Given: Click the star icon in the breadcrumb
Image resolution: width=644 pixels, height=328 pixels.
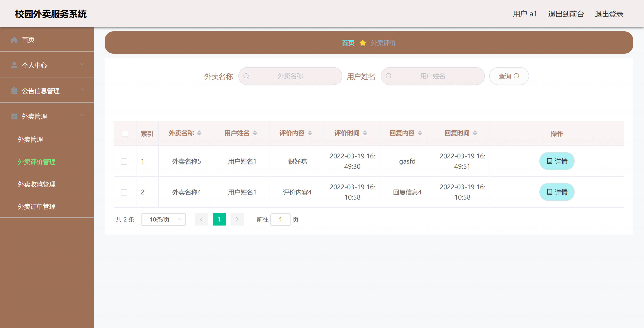Looking at the screenshot, I should pyautogui.click(x=362, y=43).
